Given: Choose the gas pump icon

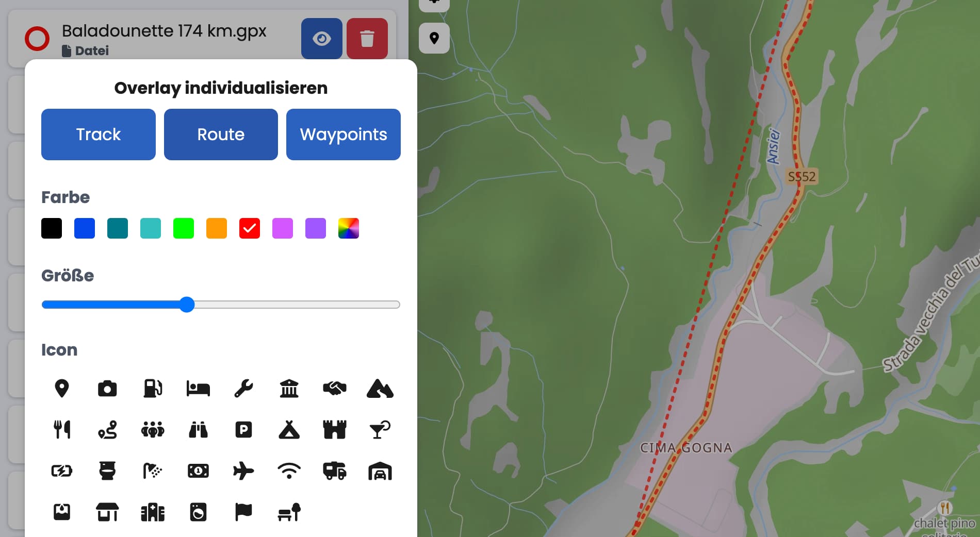Looking at the screenshot, I should pos(153,389).
